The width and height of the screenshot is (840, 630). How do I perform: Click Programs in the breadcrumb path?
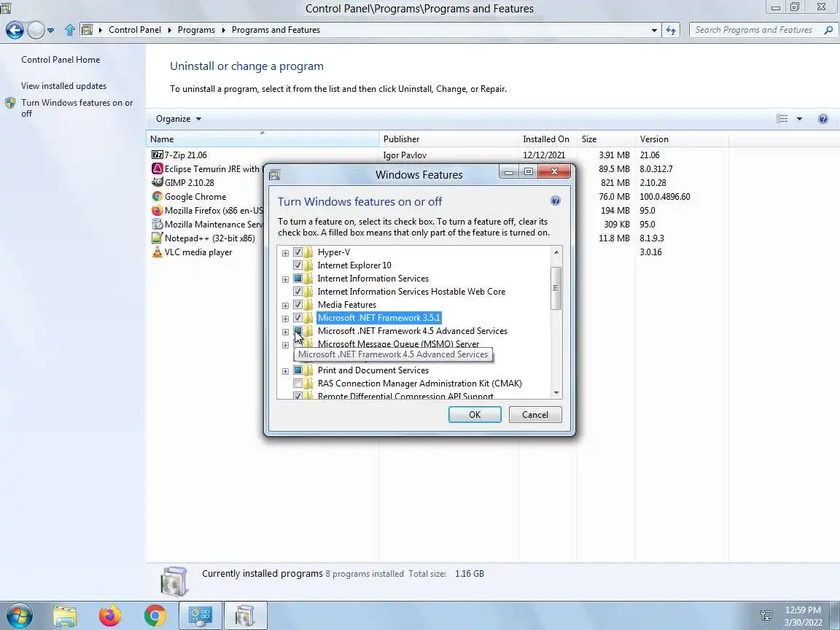pos(196,30)
